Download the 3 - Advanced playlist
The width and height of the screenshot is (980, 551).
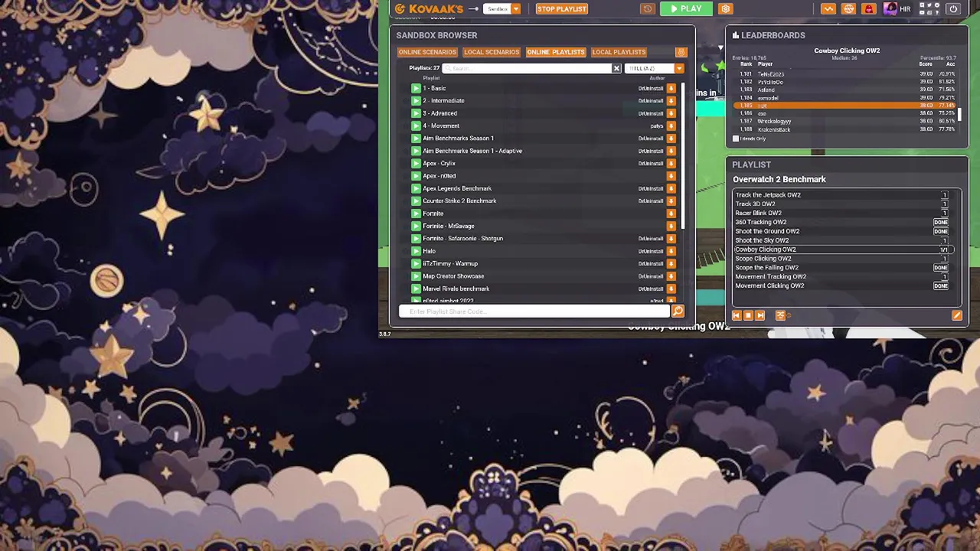pyautogui.click(x=671, y=113)
